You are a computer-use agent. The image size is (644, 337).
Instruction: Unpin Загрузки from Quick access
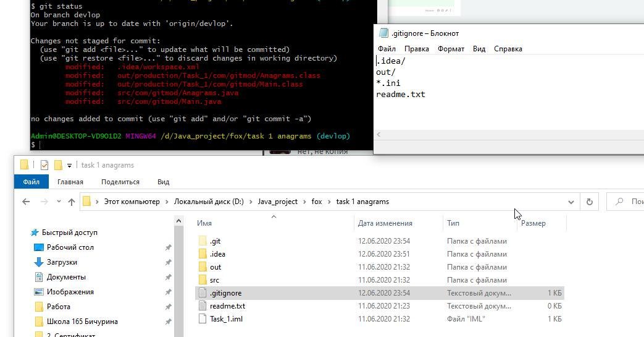(x=168, y=263)
